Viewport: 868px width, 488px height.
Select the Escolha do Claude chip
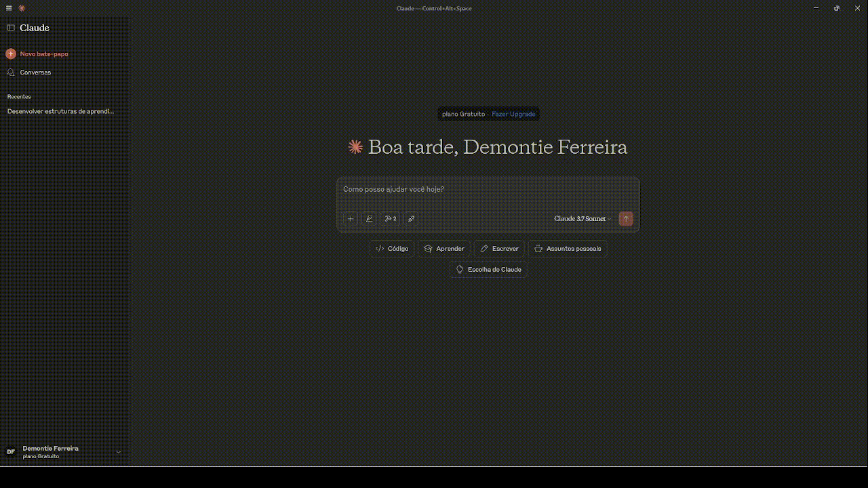[488, 270]
